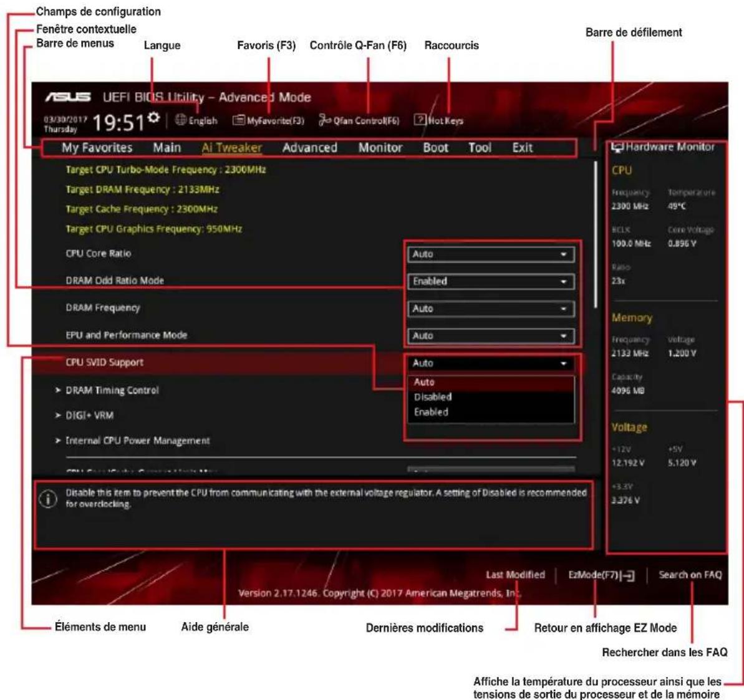Click the 19:51 clock display

[118, 123]
